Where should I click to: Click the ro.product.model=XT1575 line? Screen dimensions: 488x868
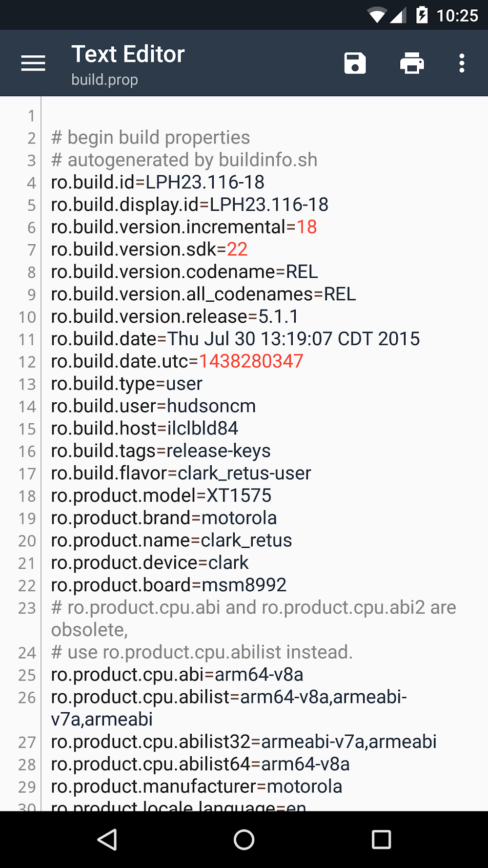[161, 496]
